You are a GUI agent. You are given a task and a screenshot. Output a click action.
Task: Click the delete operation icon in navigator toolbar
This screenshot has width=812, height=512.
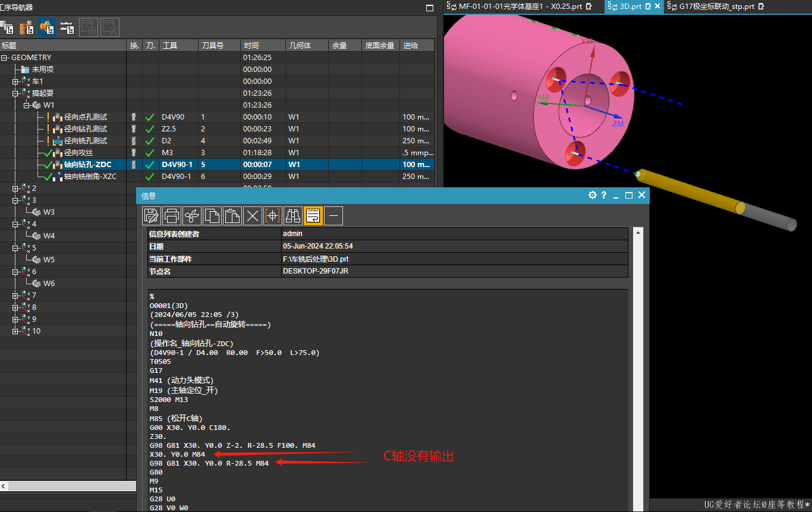(x=110, y=28)
